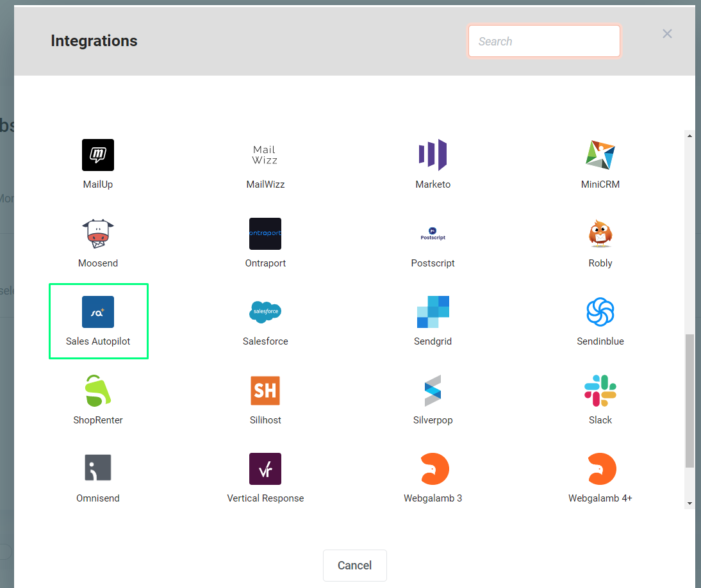This screenshot has height=588, width=701.
Task: Select the MailUp integration icon
Action: (98, 155)
